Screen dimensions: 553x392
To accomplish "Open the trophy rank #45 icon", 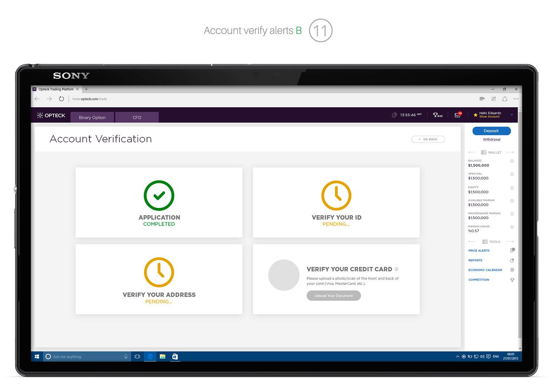I will tap(438, 115).
